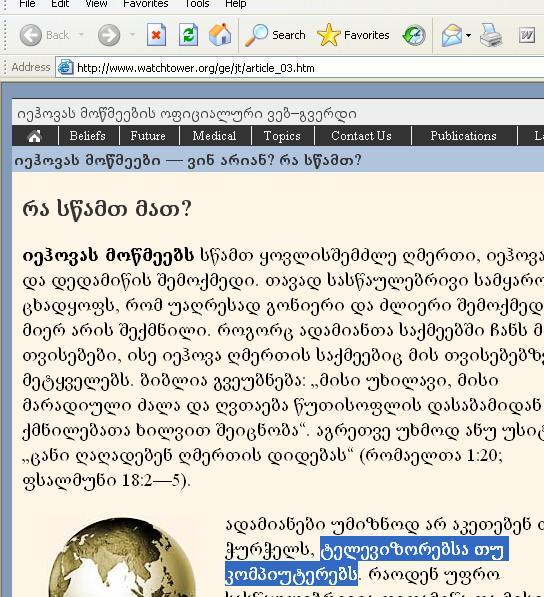Screen dimensions: 544x597
Task: Open the Search pane magnifier button
Action: click(x=275, y=35)
